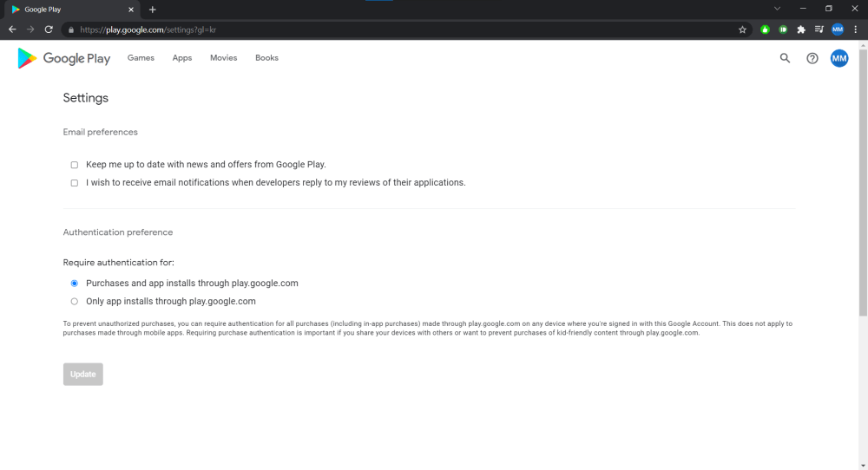The width and height of the screenshot is (868, 470).
Task: Switch to the Apps section
Action: tap(182, 58)
